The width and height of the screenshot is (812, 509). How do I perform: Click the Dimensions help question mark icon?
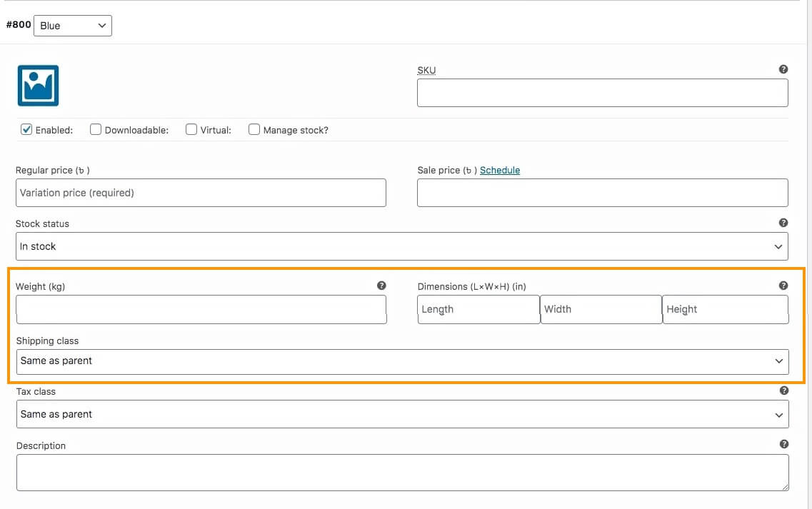(x=783, y=286)
